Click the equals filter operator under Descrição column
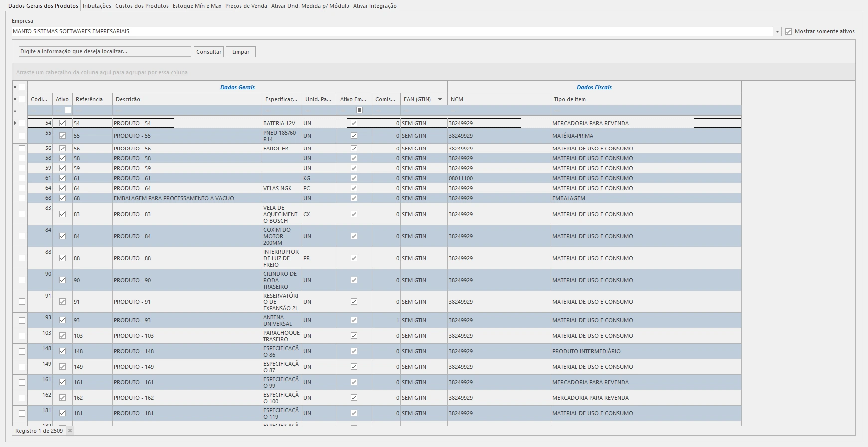 [x=118, y=110]
